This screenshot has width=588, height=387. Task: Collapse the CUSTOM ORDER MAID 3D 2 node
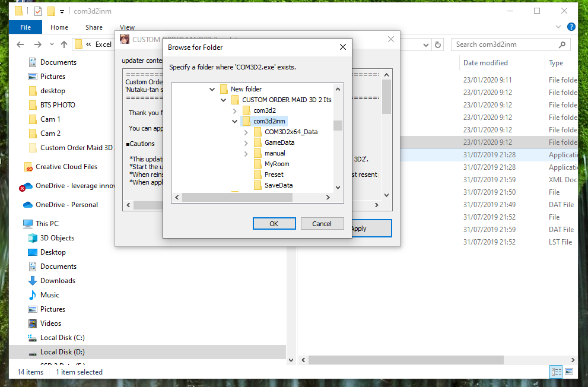click(x=224, y=100)
